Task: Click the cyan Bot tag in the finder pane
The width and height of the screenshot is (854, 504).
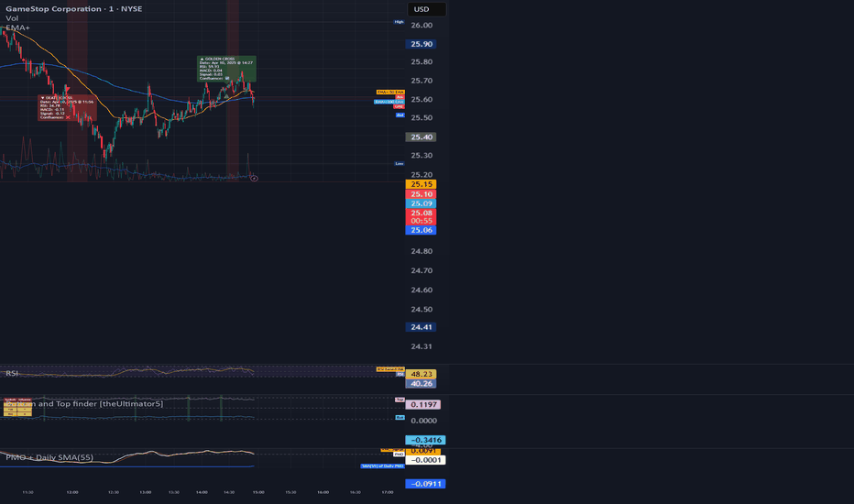Action: (x=400, y=417)
